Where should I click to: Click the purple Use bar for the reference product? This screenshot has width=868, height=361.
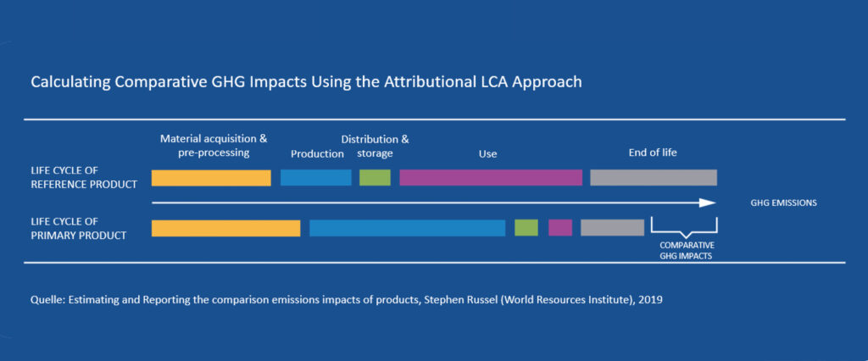(x=491, y=178)
